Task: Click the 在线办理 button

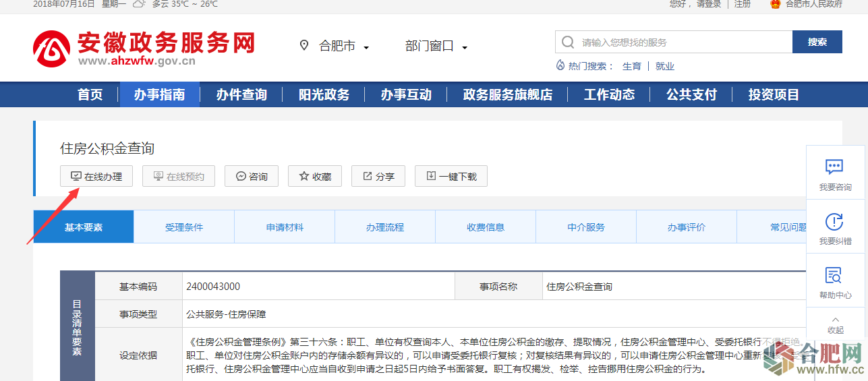Action: [96, 176]
